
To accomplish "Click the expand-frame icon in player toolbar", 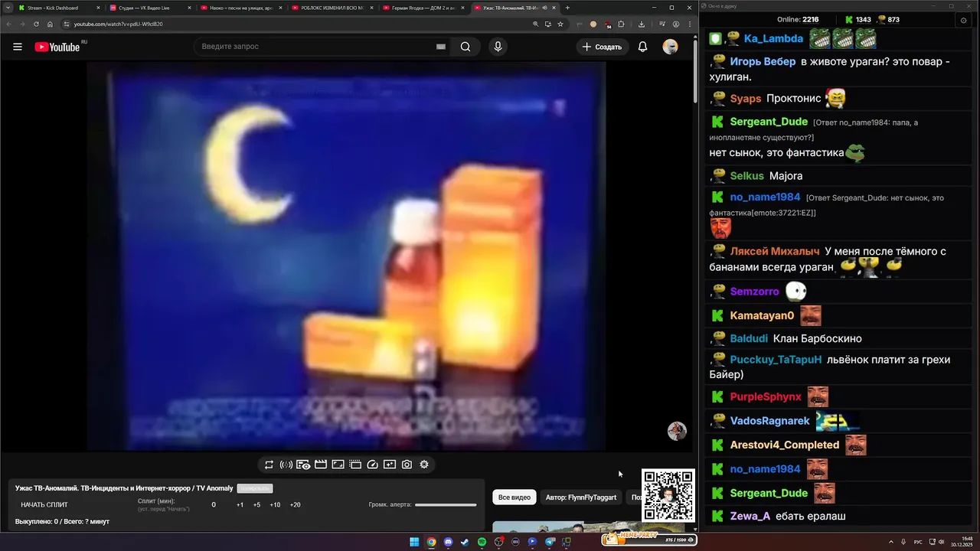I will coord(338,465).
